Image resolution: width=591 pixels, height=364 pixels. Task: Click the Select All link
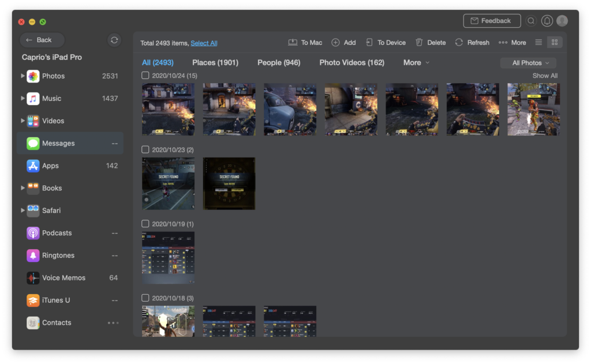coord(204,43)
